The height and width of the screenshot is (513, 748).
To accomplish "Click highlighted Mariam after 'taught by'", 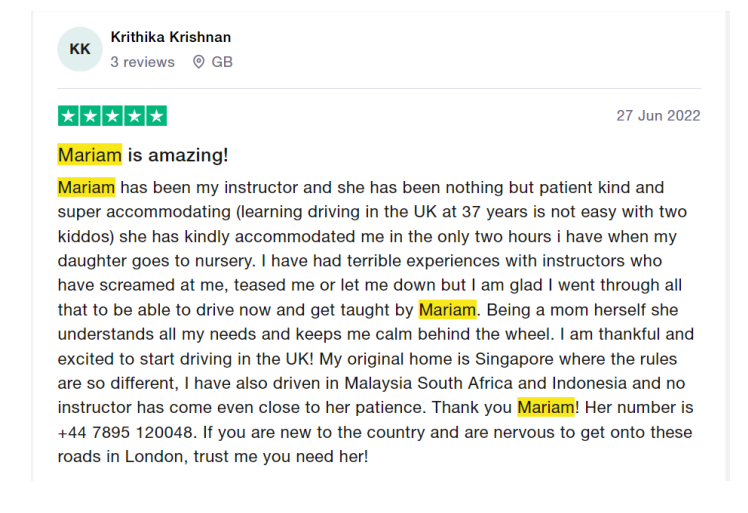I will click(x=447, y=310).
